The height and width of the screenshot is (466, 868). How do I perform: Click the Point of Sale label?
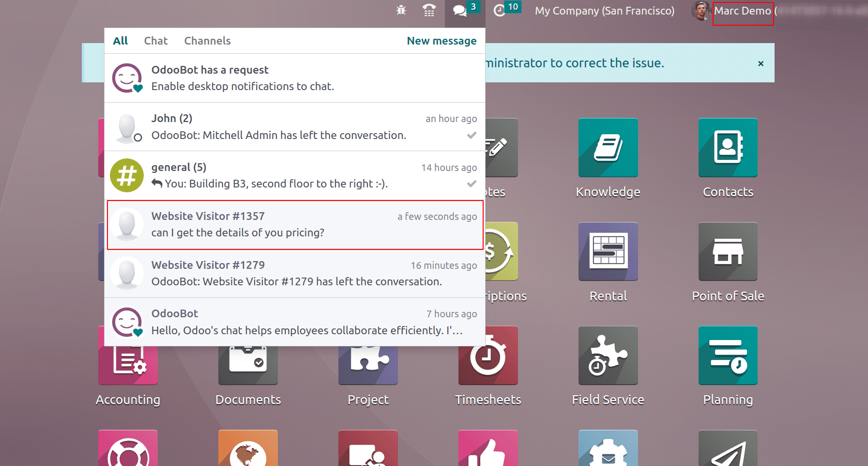point(728,296)
